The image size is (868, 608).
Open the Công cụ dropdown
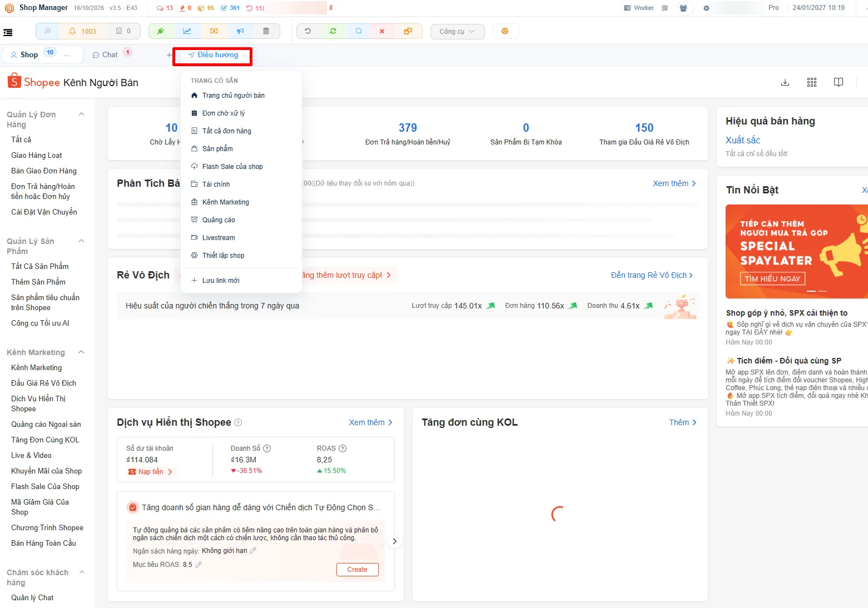[x=457, y=32]
